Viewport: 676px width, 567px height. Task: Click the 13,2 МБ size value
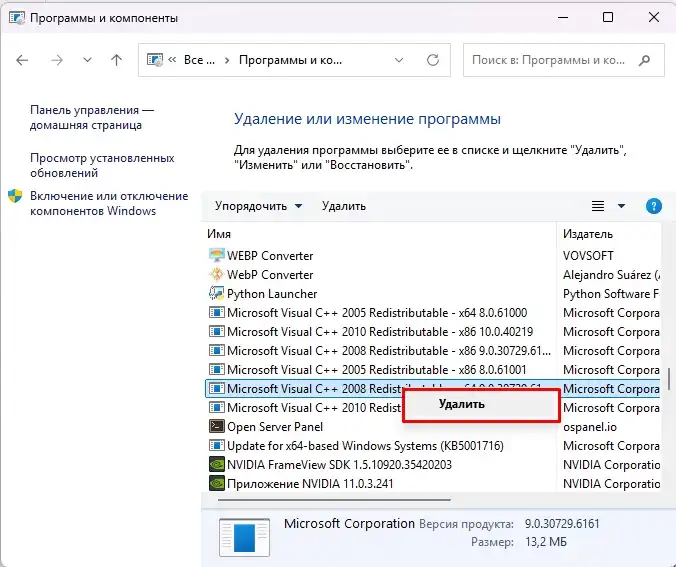545,542
